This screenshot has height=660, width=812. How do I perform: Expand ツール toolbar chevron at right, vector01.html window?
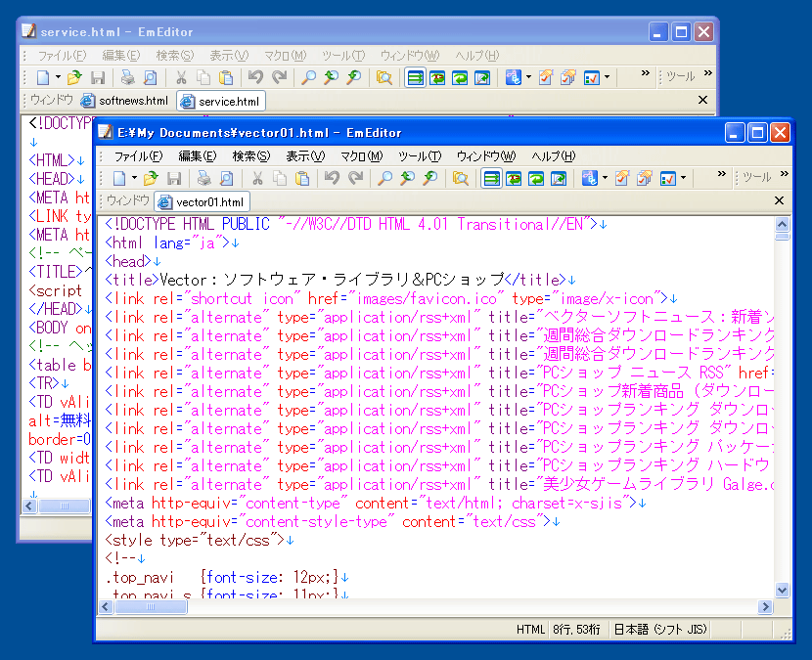[785, 174]
